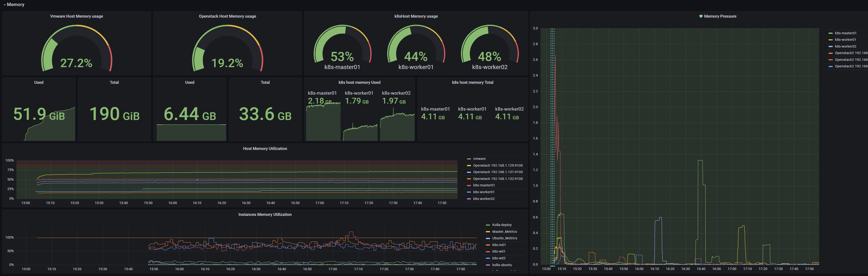
Task: Click k8s-master01 color marker in Memory Pressure legend
Action: [x=831, y=33]
